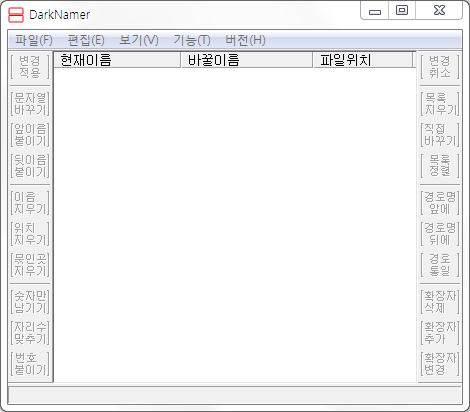Screen dimensions: 470x412
Task: Click the 변경 적용 button
Action: point(30,67)
